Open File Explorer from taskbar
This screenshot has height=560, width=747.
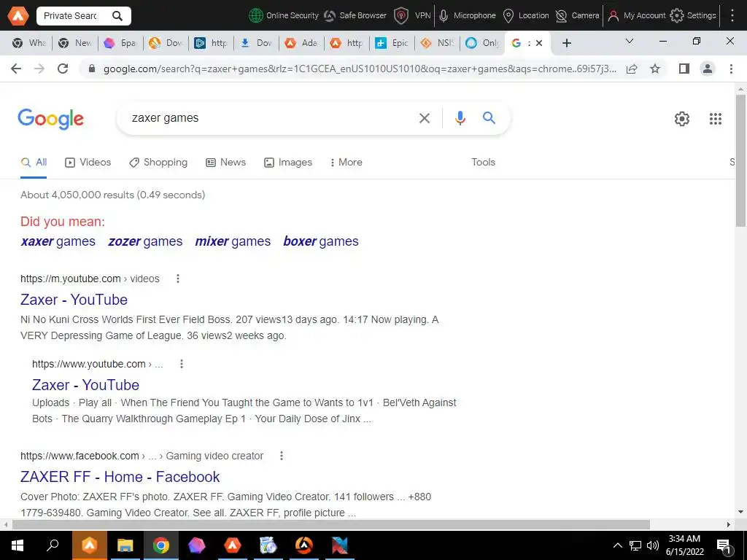click(125, 545)
